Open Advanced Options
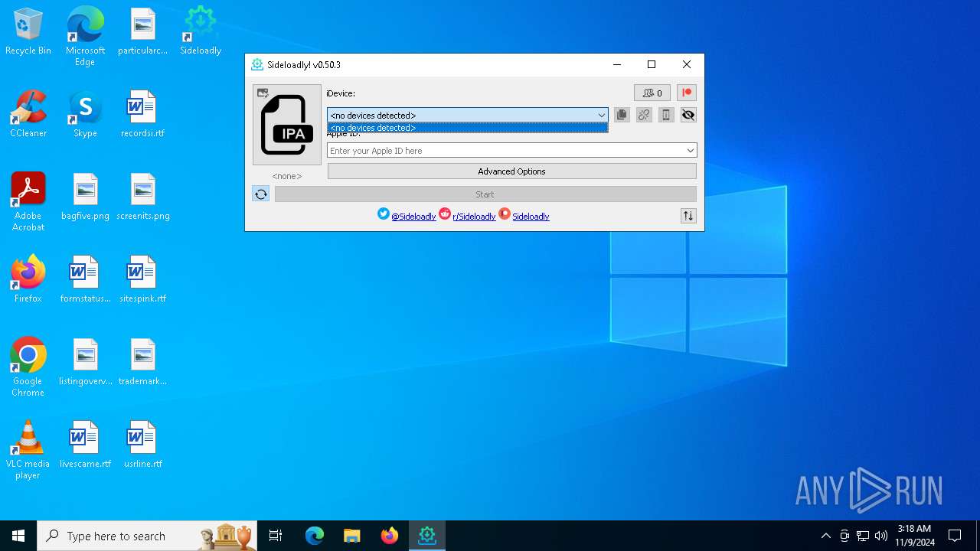 tap(512, 171)
